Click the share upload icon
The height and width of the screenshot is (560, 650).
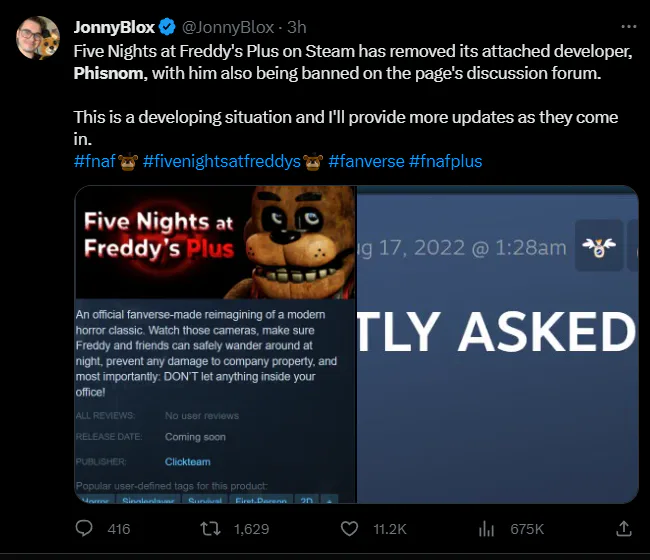pos(623,529)
